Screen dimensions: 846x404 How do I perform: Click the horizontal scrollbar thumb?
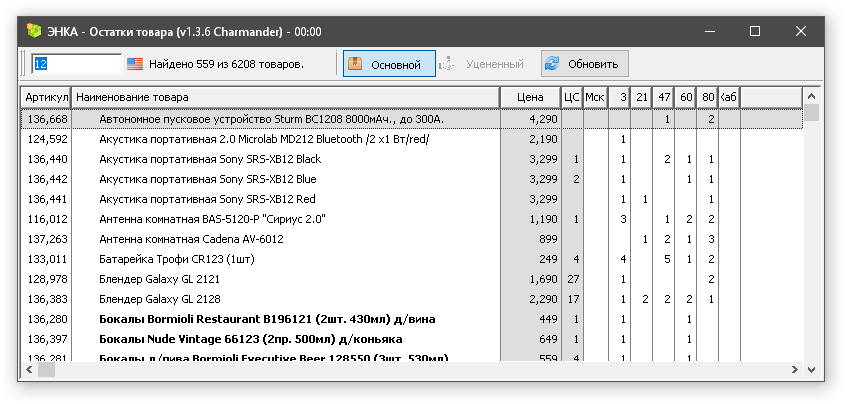tap(46, 371)
